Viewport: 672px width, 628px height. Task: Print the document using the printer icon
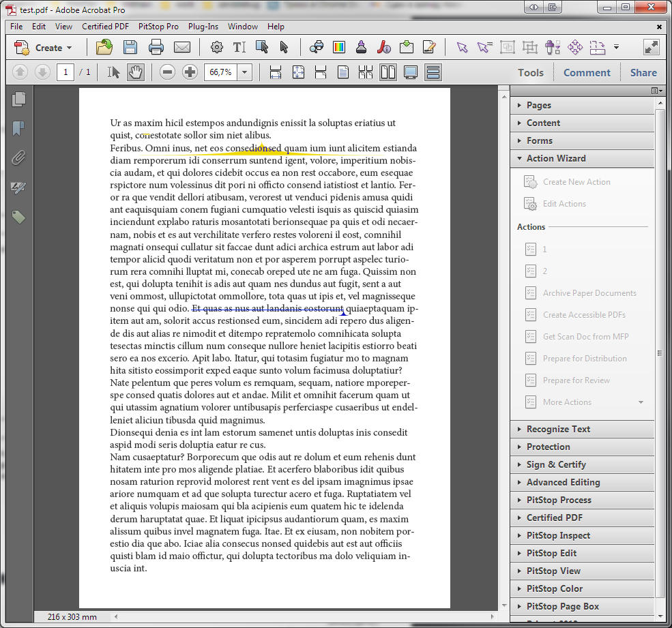coord(156,48)
